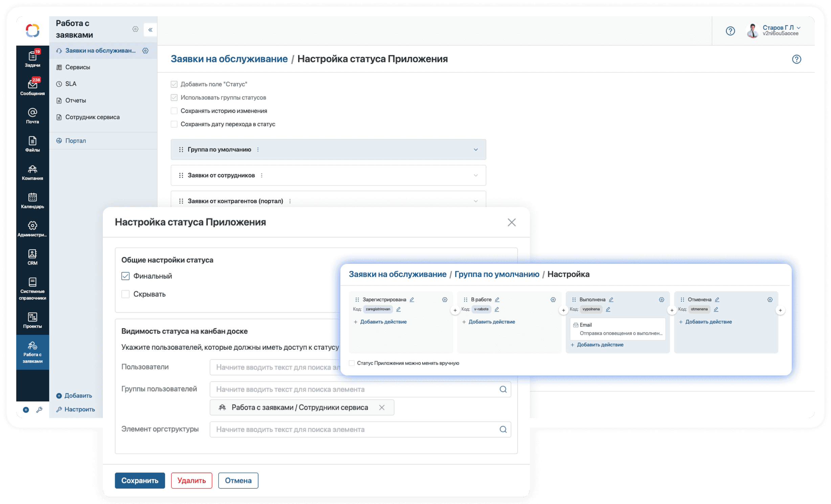Open Заявки на обслуживание menu item
This screenshot has height=504, width=831.
(x=100, y=51)
